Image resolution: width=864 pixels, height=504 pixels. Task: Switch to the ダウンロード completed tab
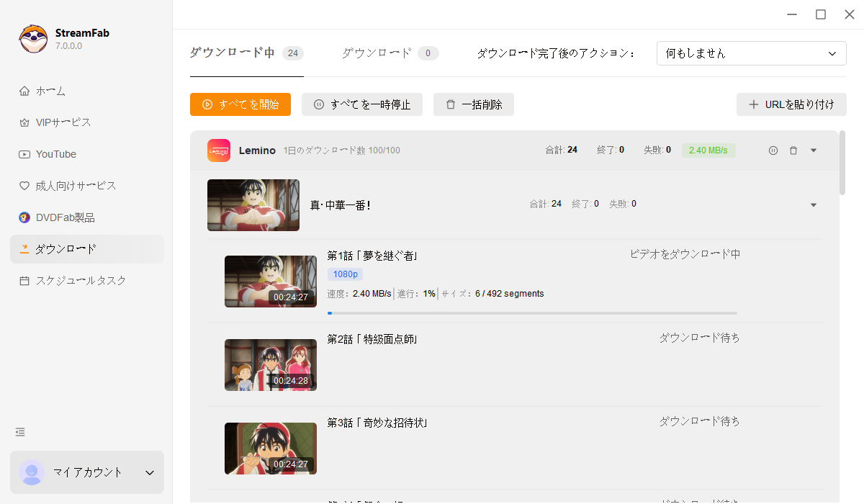389,53
